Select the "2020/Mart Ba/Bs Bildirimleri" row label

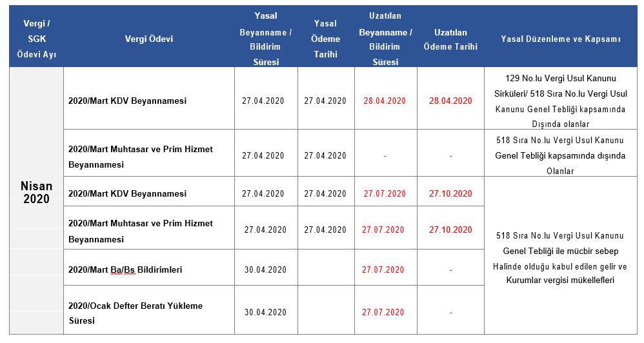tap(125, 269)
